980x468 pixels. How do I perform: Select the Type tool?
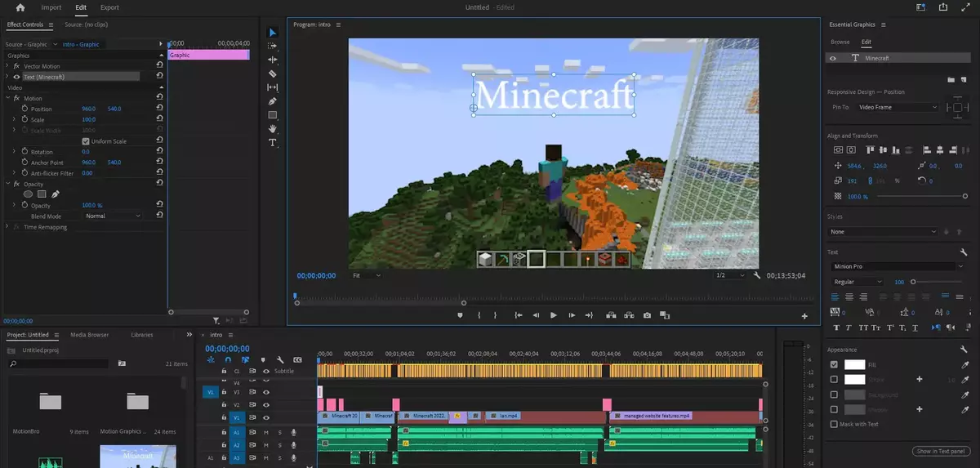[x=273, y=143]
